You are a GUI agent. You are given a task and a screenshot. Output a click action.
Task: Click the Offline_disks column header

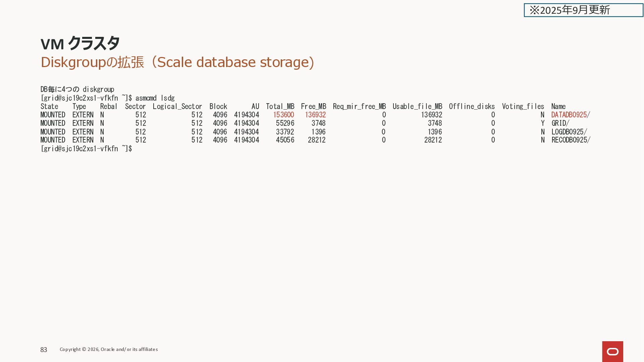point(472,107)
